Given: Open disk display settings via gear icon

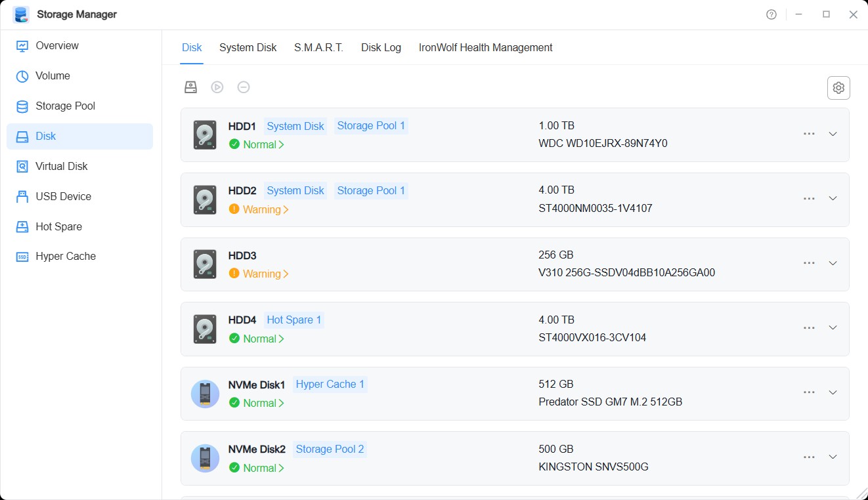Looking at the screenshot, I should [x=838, y=87].
